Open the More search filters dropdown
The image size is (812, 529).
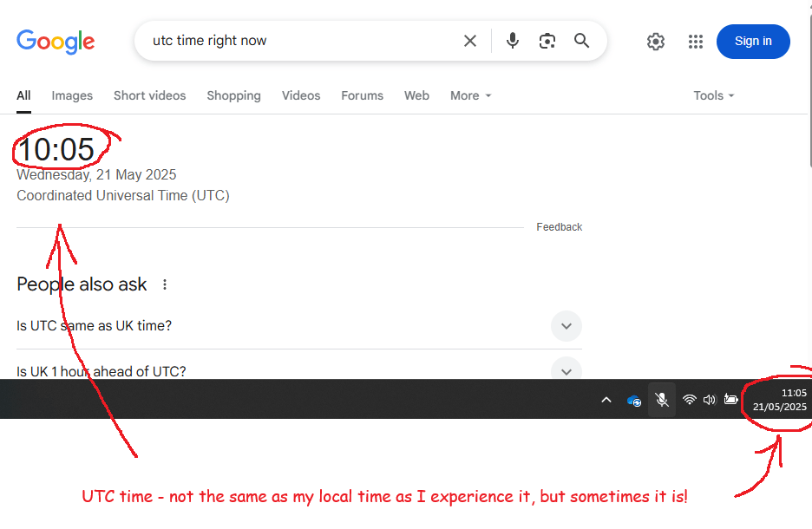pyautogui.click(x=470, y=95)
